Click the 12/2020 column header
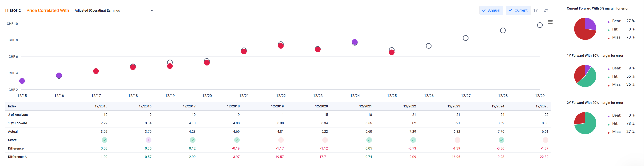644x166 pixels. 322,106
